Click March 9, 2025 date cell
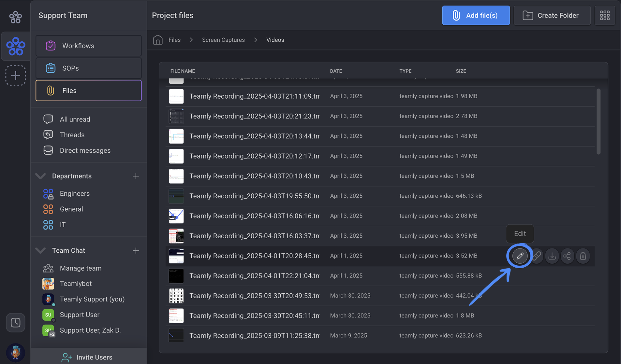 (348, 336)
